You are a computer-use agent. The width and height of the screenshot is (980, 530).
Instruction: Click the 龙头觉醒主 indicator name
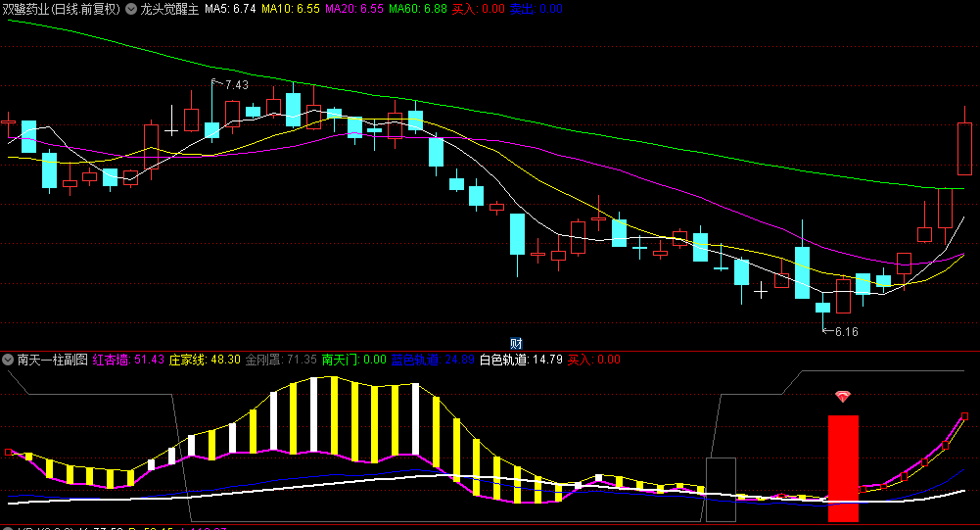(x=169, y=9)
